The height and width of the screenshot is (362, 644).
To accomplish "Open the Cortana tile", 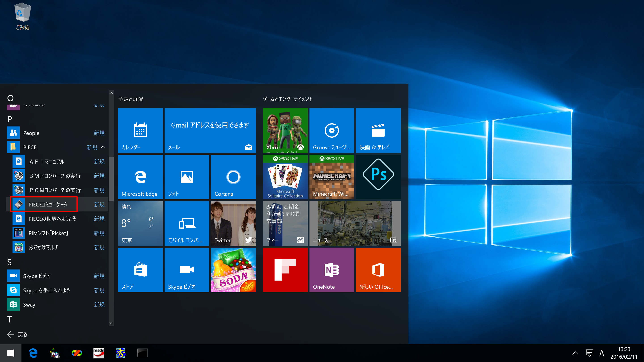I will 233,177.
